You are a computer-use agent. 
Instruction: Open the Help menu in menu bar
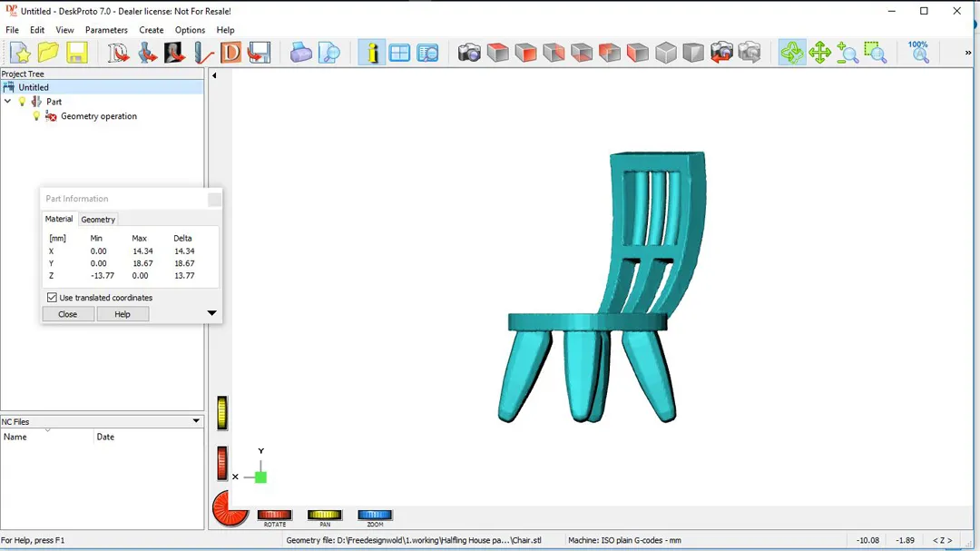225,30
